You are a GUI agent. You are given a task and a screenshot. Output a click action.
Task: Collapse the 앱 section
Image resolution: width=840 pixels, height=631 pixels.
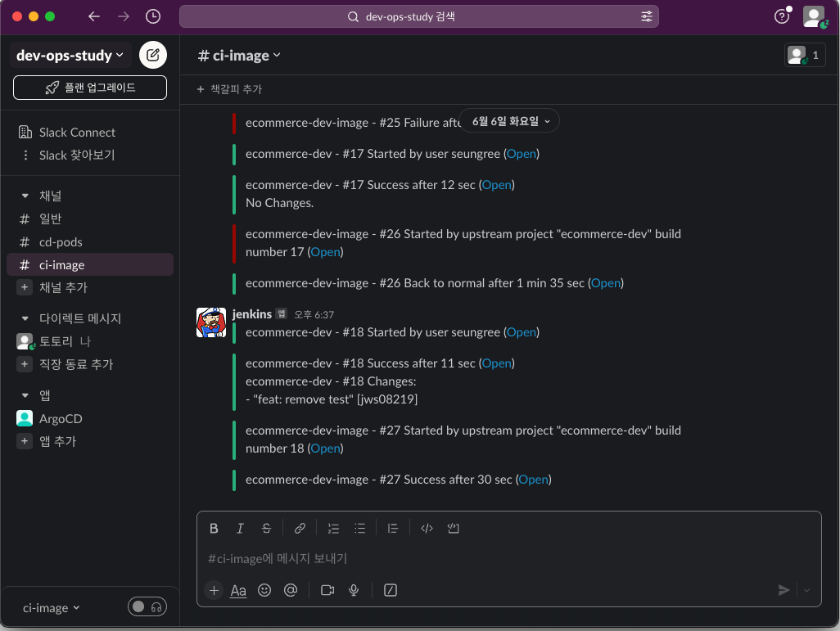[25, 395]
